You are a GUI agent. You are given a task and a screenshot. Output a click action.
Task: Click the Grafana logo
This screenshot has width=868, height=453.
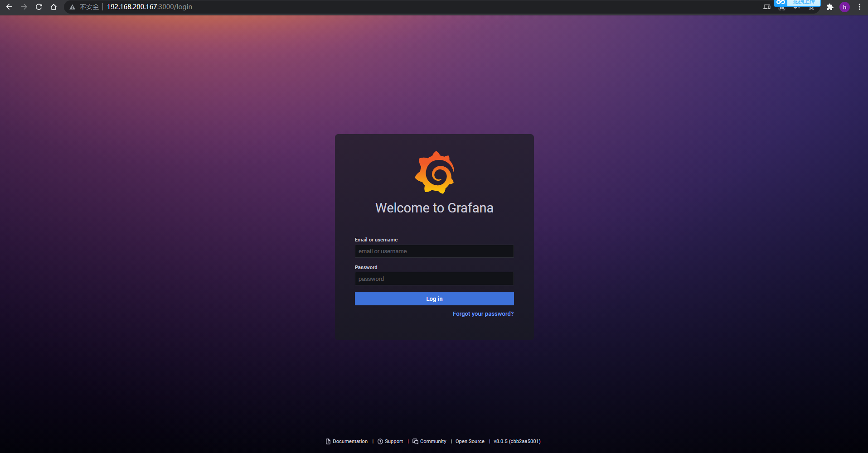pyautogui.click(x=435, y=173)
